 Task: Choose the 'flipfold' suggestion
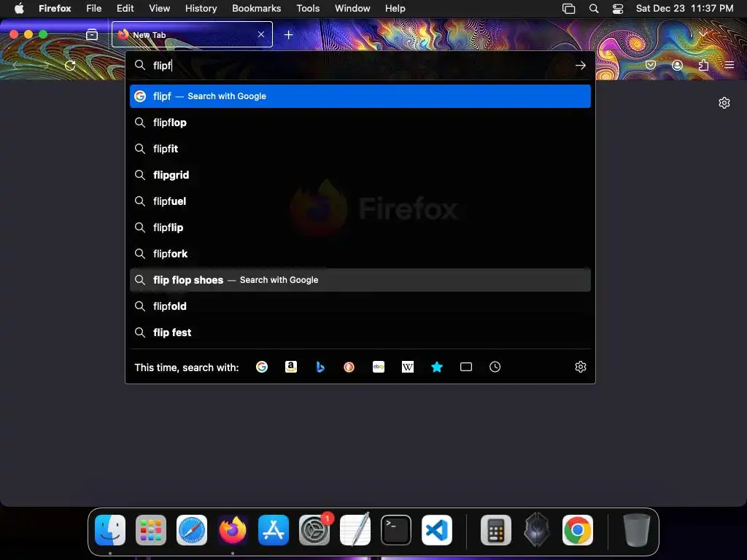[360, 306]
